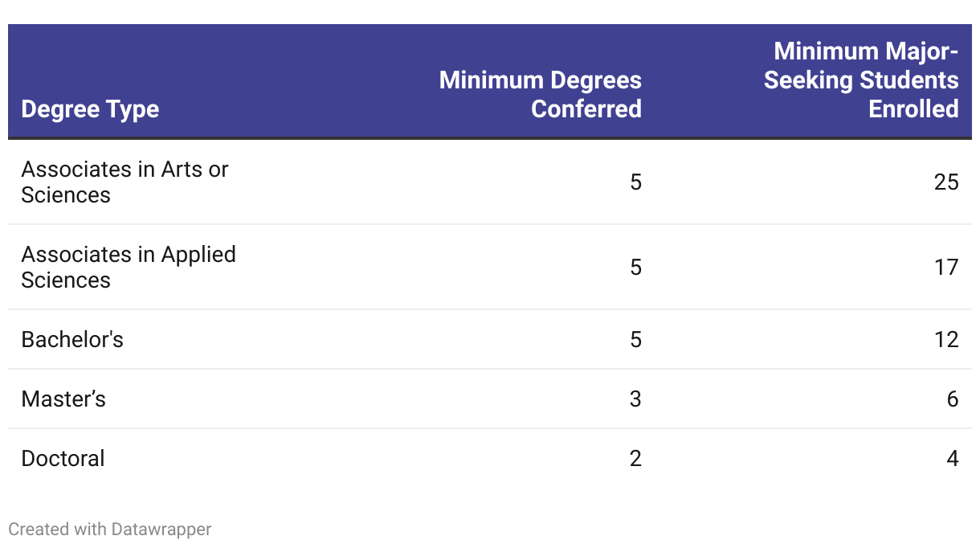This screenshot has width=980, height=548.
Task: Select the Doctoral degree type cell
Action: (63, 459)
